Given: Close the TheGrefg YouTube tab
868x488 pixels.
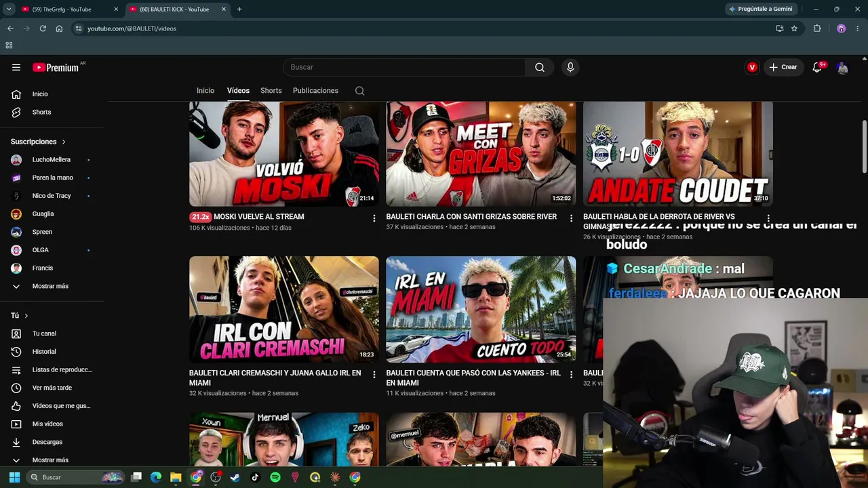Looking at the screenshot, I should tap(116, 9).
